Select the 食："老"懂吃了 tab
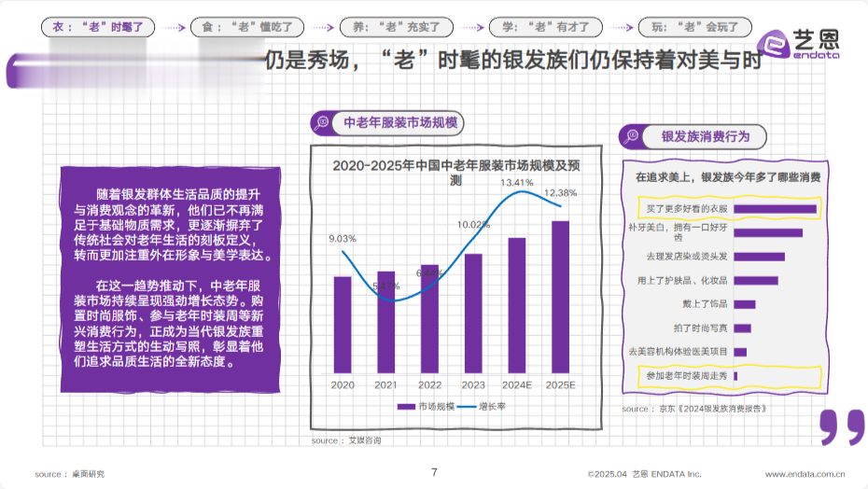Image resolution: width=868 pixels, height=489 pixels. click(x=247, y=27)
